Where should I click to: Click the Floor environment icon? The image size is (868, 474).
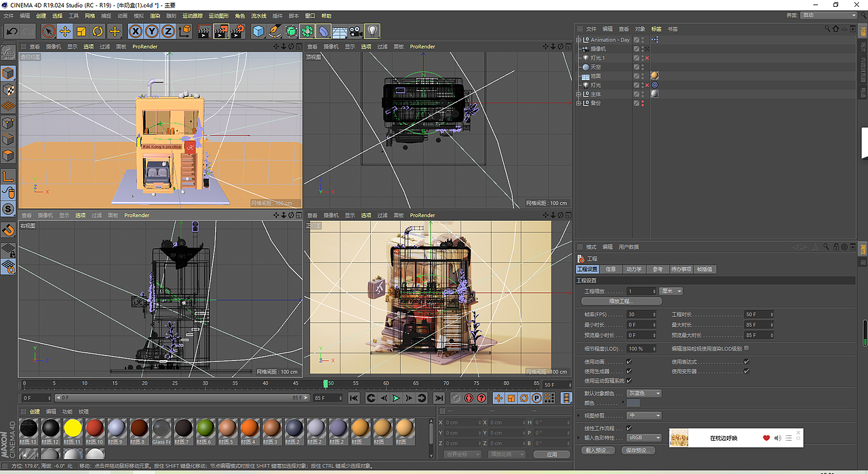click(x=340, y=31)
